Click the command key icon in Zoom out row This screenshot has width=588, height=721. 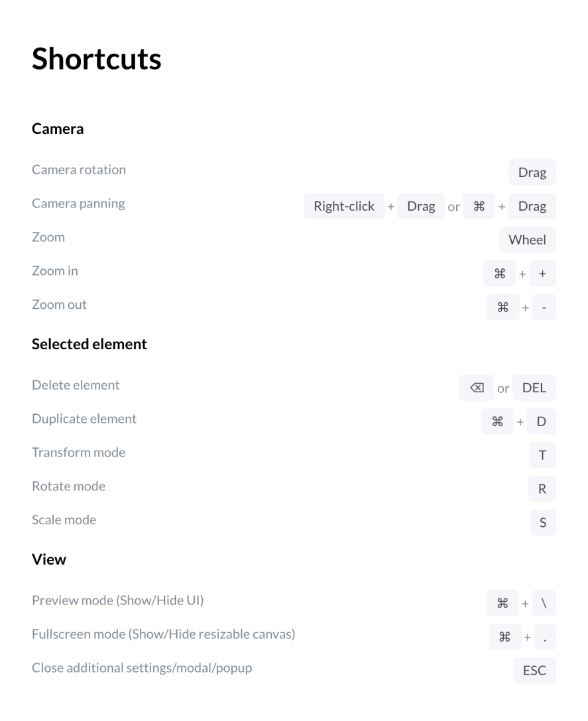click(503, 307)
